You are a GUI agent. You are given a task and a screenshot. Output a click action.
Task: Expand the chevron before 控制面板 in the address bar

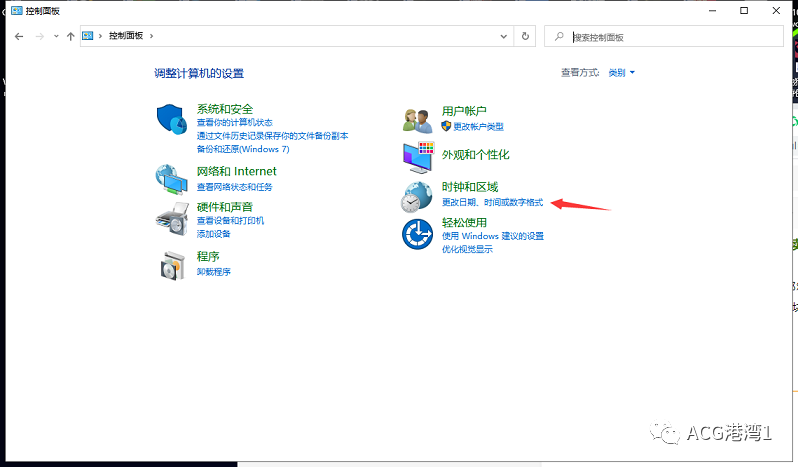point(100,36)
